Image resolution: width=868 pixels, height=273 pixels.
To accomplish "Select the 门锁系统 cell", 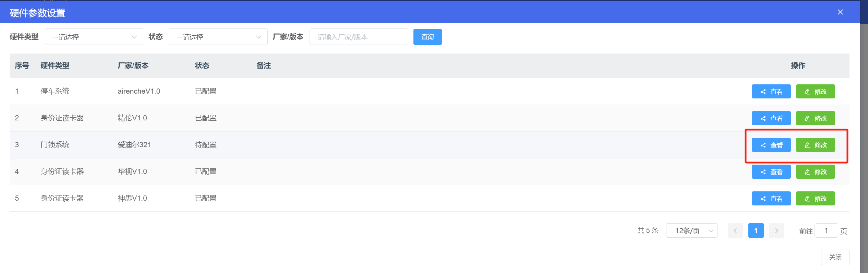I will 55,145.
